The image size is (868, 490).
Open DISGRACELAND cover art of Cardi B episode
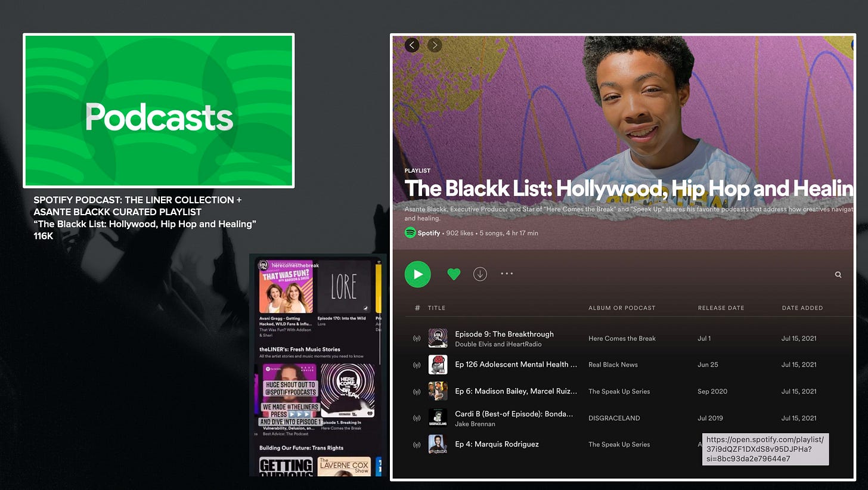[x=438, y=418]
